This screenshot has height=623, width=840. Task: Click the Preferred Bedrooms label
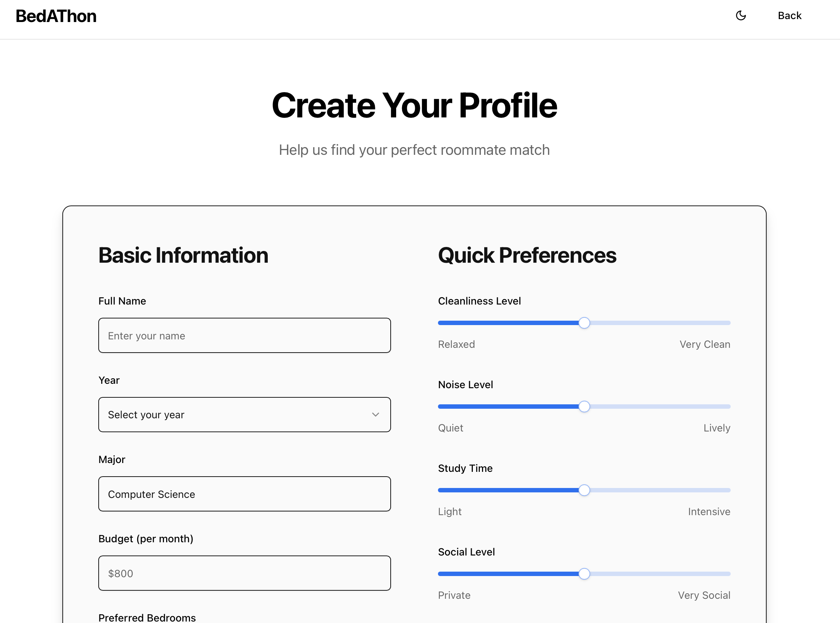[147, 617]
